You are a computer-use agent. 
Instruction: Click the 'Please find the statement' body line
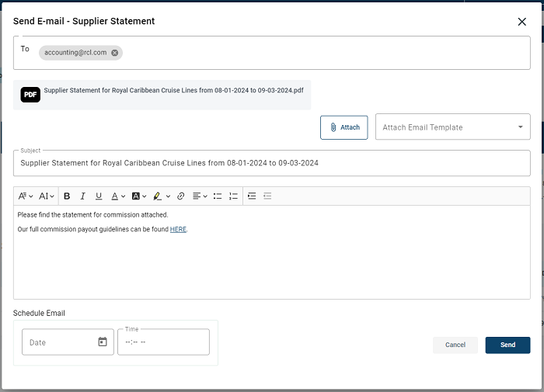tap(92, 215)
